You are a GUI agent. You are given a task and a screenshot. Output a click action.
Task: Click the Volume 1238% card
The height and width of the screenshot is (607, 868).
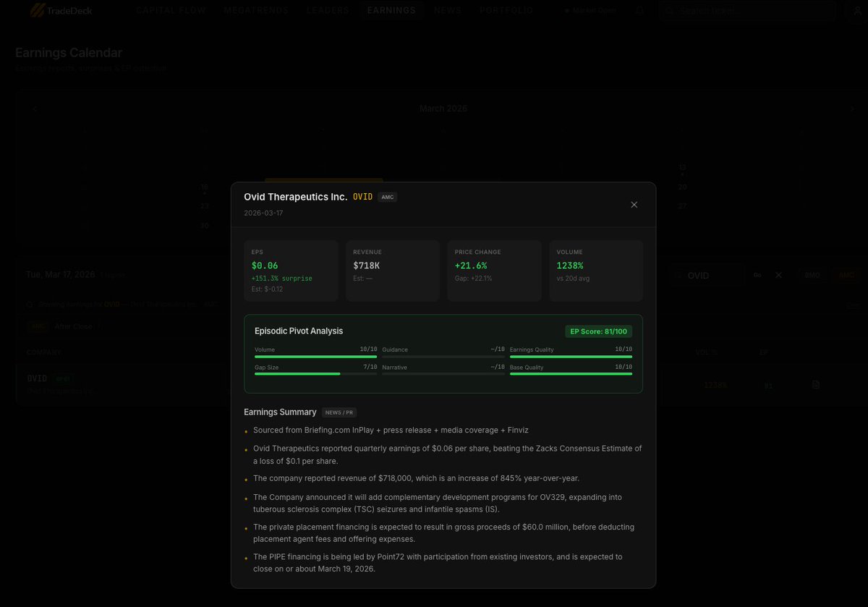[596, 271]
